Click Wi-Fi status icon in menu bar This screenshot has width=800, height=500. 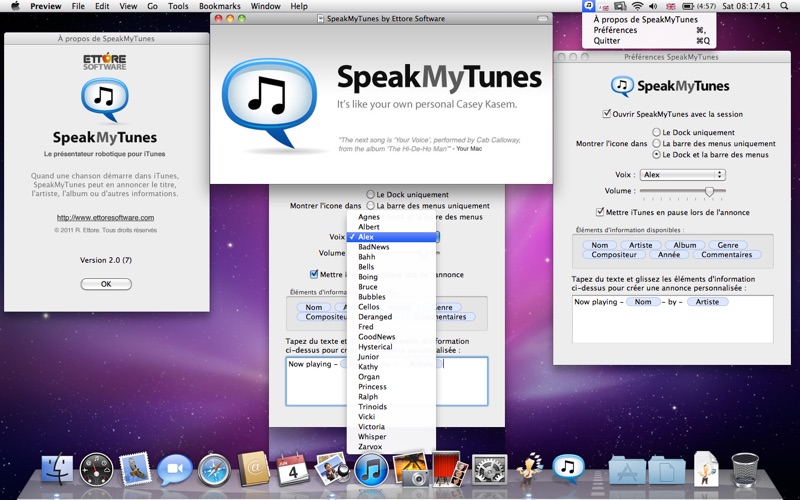[x=637, y=6]
